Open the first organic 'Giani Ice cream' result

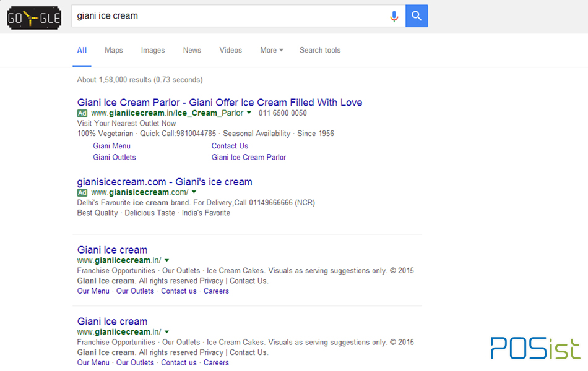112,250
